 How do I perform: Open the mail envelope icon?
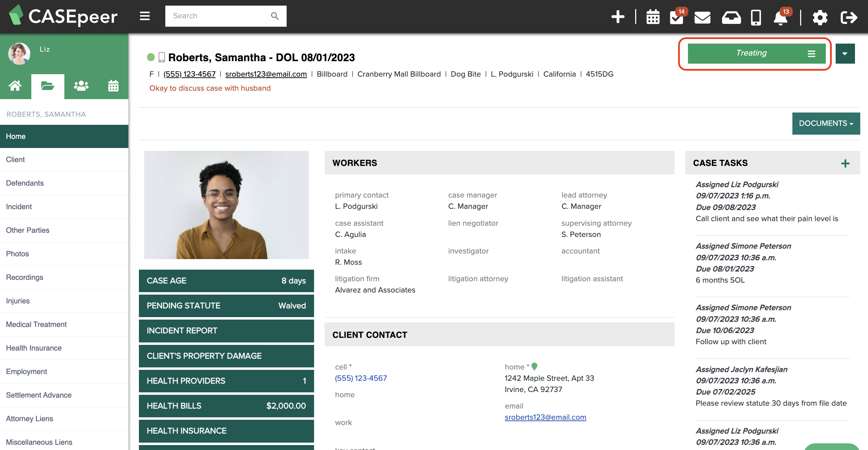pos(702,17)
